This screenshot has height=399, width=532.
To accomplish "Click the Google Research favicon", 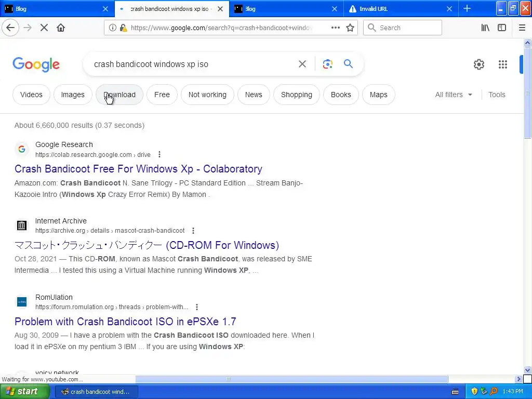I will point(22,149).
